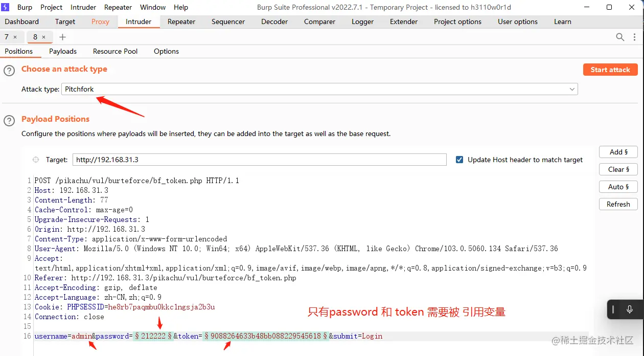Screen dimensions: 644x356
Task: Select the Intruder main tab
Action: [x=139, y=21]
